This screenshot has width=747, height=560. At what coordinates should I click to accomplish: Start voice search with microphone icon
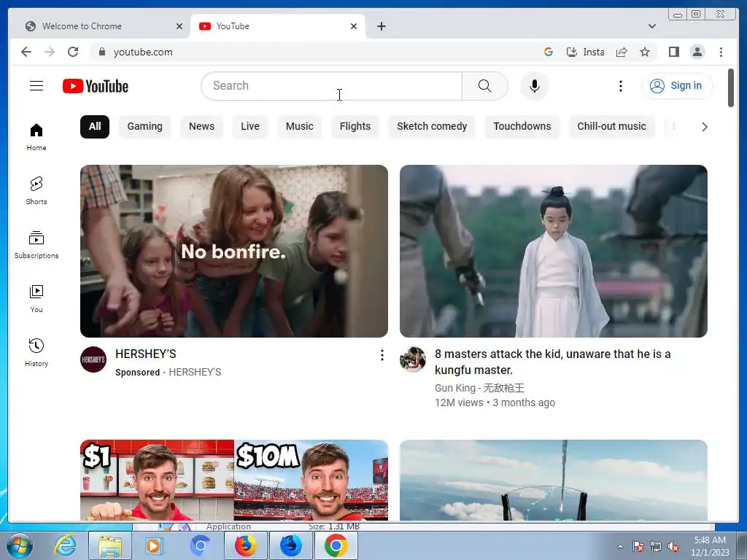coord(535,86)
